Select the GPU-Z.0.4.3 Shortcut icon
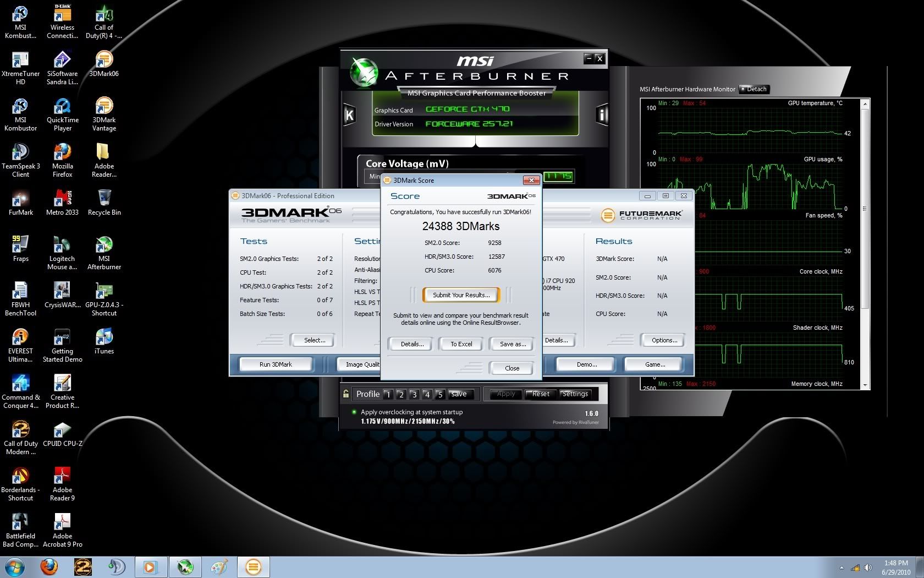Viewport: 924px width, 578px height. [104, 299]
